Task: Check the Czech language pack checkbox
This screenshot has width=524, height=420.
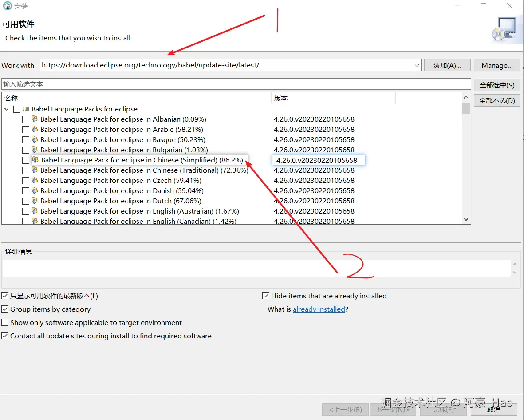Action: pyautogui.click(x=26, y=181)
